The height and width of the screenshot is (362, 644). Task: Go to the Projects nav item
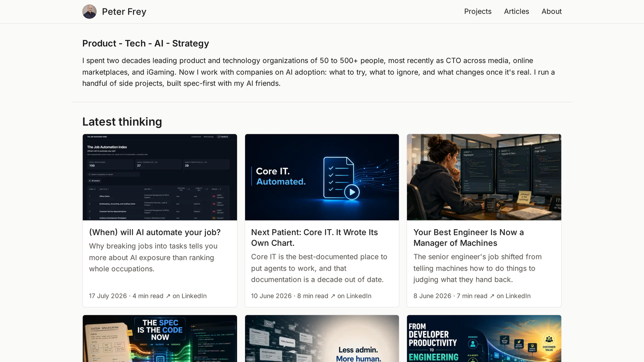478,12
